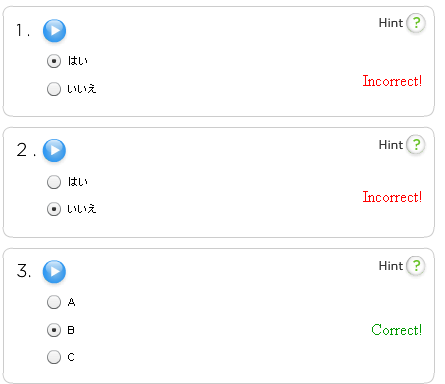Click the green Correct! message in question 3

(397, 330)
